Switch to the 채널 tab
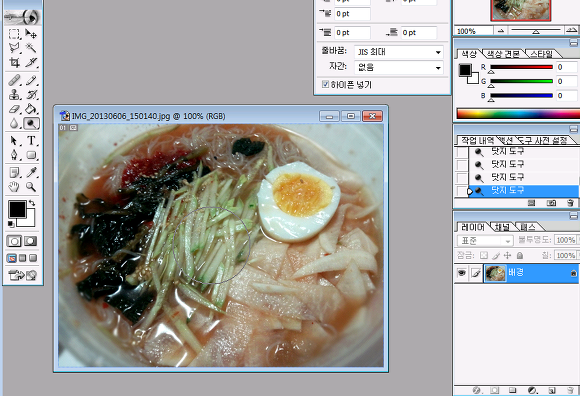This screenshot has width=580, height=396. point(502,227)
